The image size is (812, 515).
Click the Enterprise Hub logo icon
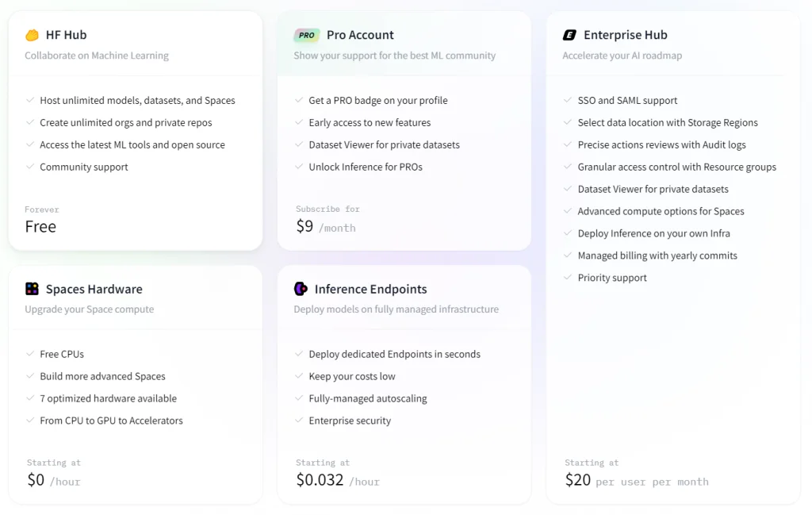[x=569, y=35]
